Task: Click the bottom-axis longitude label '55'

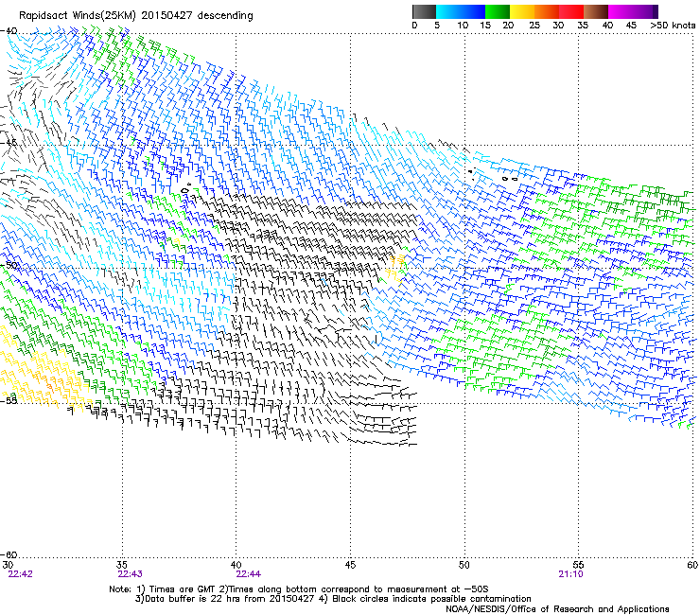Action: point(578,565)
